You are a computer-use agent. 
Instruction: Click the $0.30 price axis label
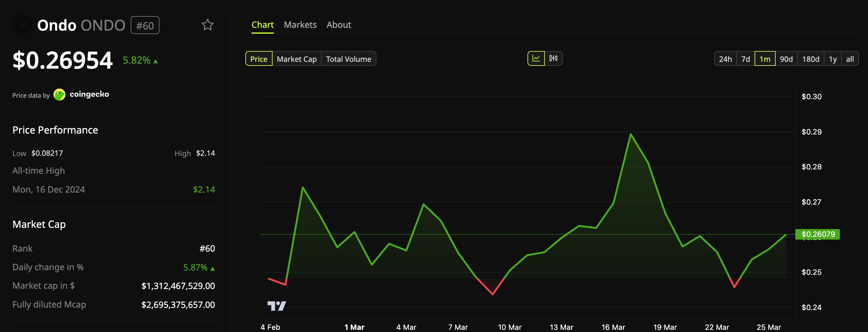[811, 97]
